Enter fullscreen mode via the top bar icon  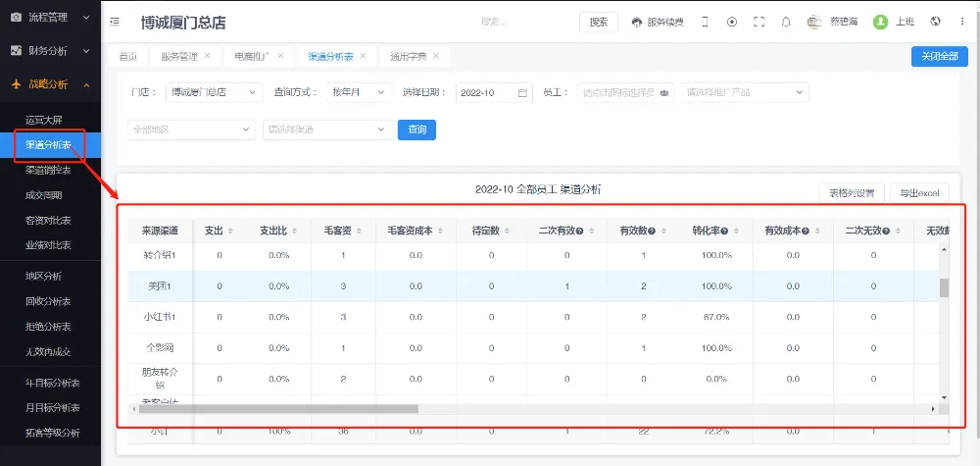pos(759,22)
